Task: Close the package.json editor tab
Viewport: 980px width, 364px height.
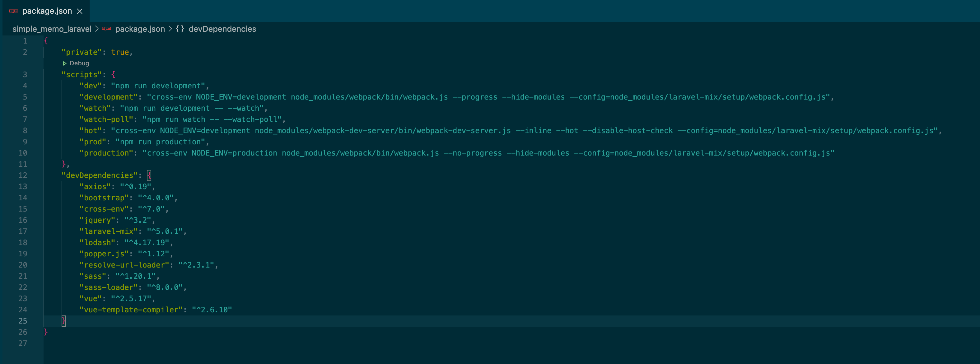Action: (80, 11)
